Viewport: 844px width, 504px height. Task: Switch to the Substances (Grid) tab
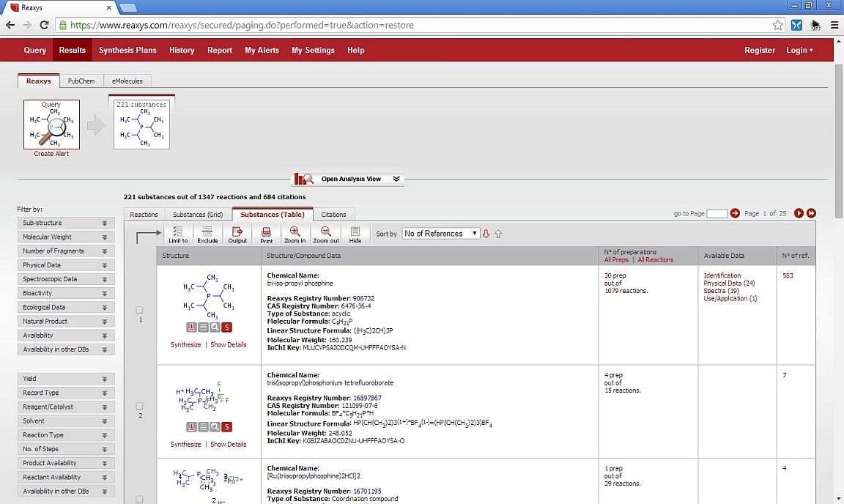(198, 215)
